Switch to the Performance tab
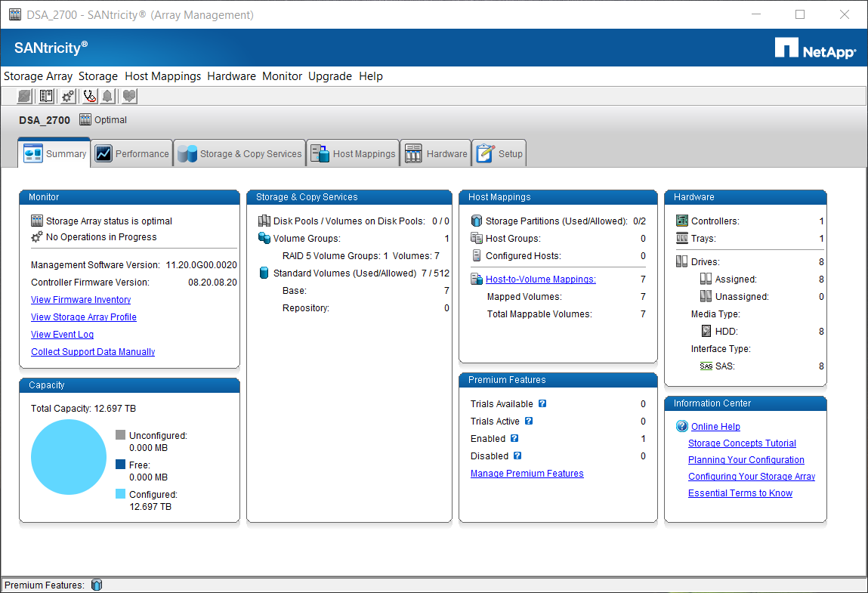 pos(132,153)
